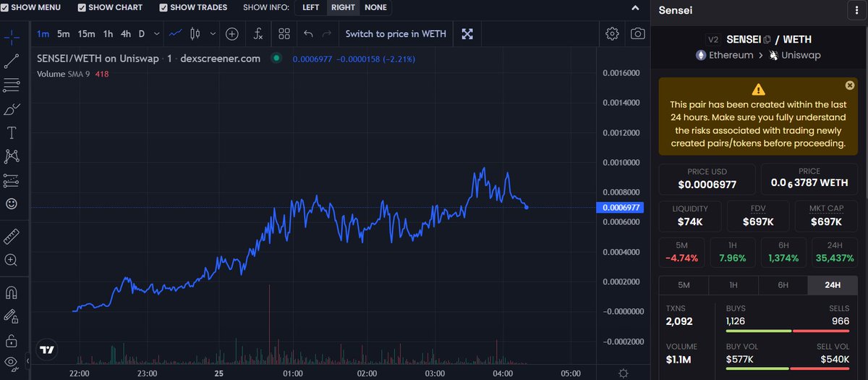868x380 pixels.
Task: Copy the SENSEI token address
Action: click(767, 40)
